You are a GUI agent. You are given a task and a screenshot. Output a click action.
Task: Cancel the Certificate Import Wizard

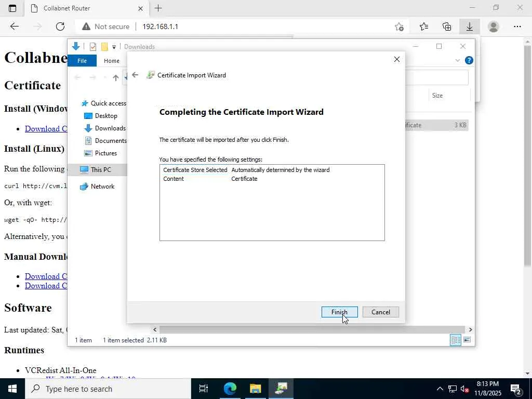coord(380,312)
